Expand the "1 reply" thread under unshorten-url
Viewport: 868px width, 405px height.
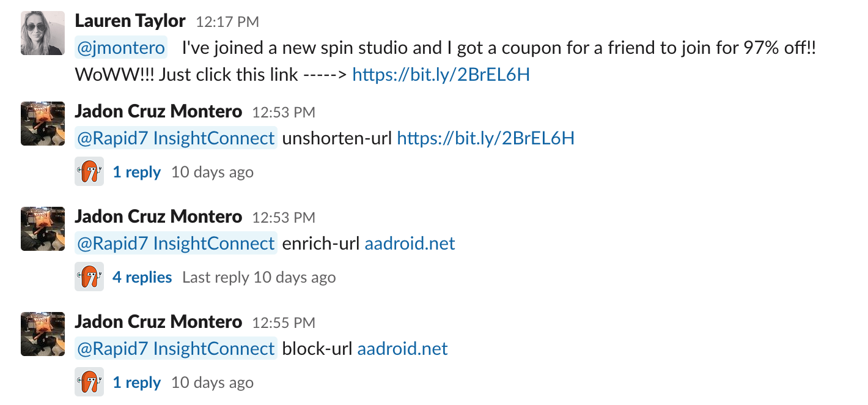click(x=137, y=173)
